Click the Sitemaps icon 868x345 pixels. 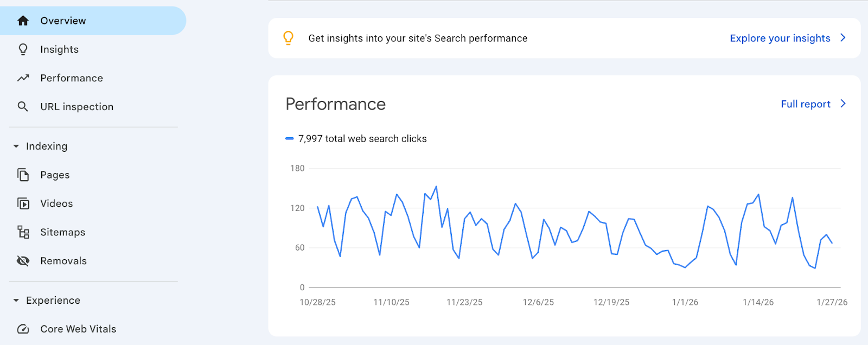[x=23, y=232]
